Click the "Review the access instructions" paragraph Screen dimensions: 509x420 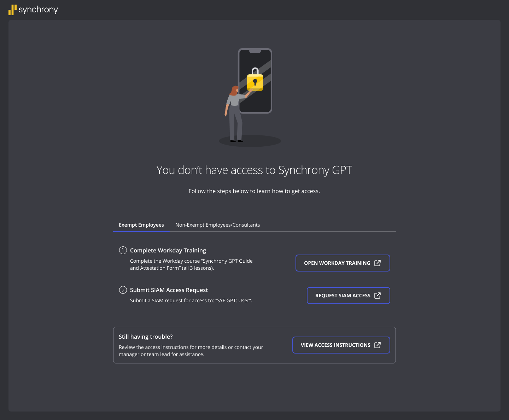click(191, 351)
